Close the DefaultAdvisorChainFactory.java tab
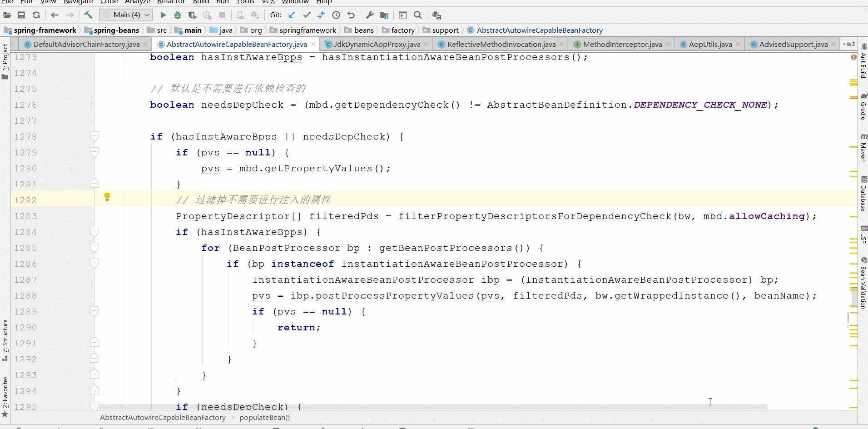The image size is (868, 429). coord(145,44)
